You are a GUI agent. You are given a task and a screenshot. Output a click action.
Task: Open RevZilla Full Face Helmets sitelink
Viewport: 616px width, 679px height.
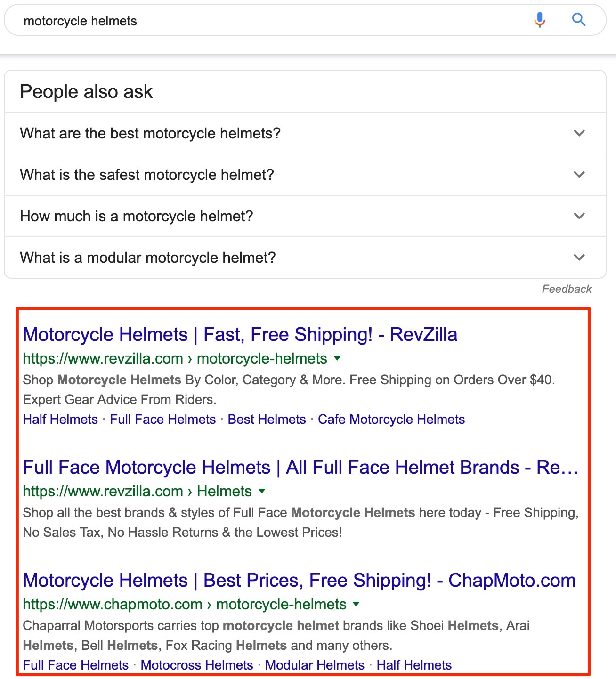[162, 420]
